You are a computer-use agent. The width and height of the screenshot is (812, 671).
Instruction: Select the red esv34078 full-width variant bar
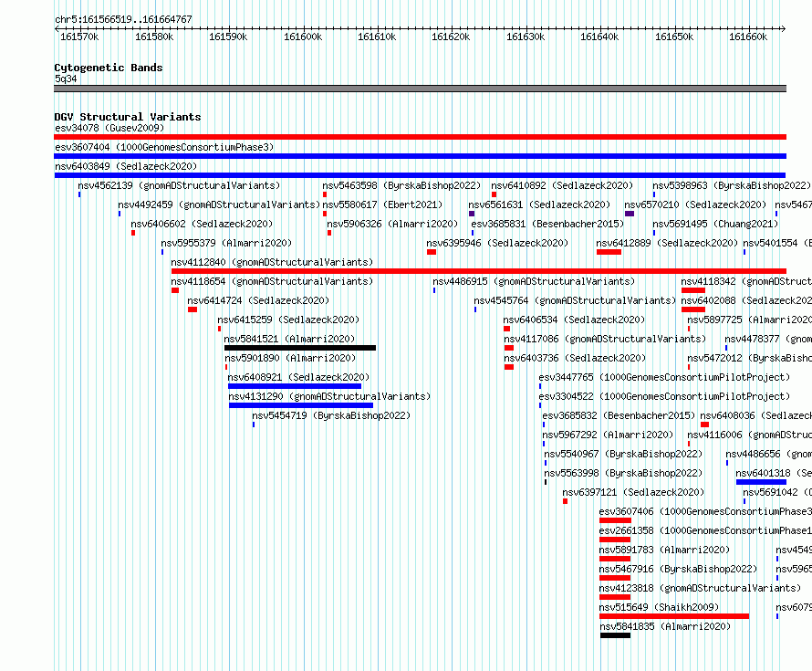tap(420, 137)
